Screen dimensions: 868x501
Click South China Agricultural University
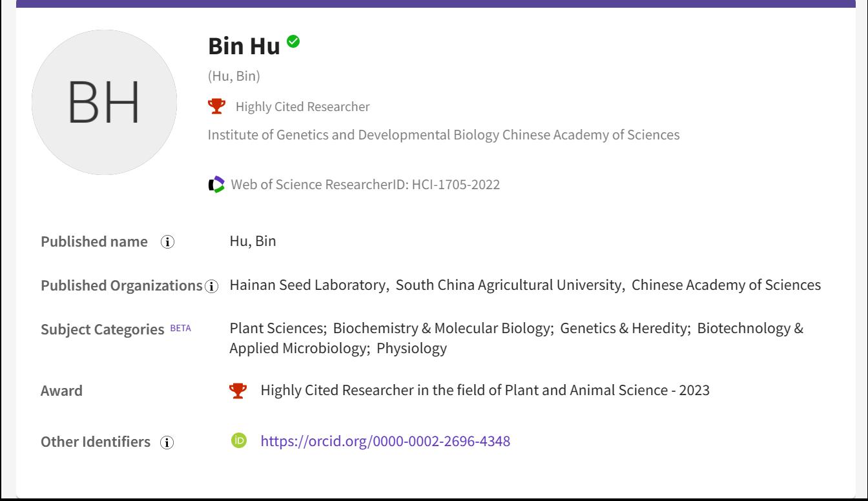(508, 285)
